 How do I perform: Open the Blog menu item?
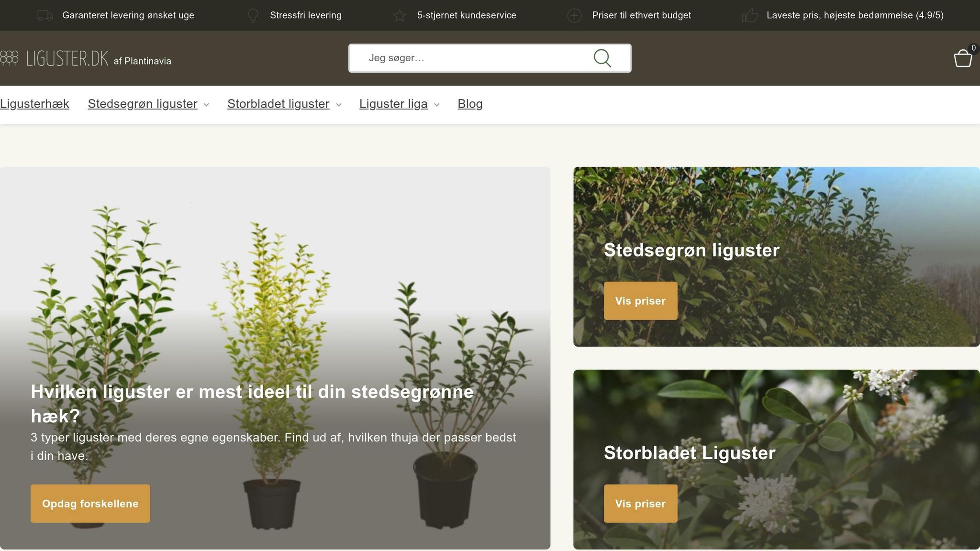point(470,104)
